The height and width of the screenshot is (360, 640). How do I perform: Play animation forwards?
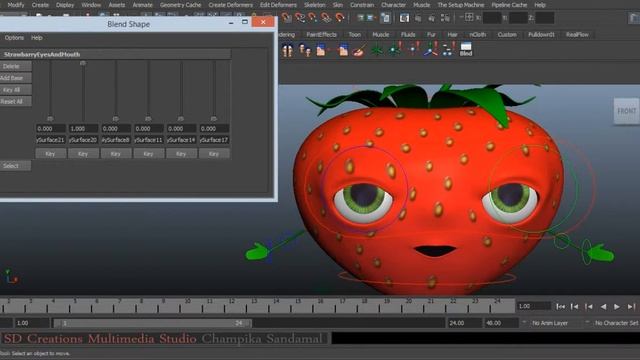point(617,307)
